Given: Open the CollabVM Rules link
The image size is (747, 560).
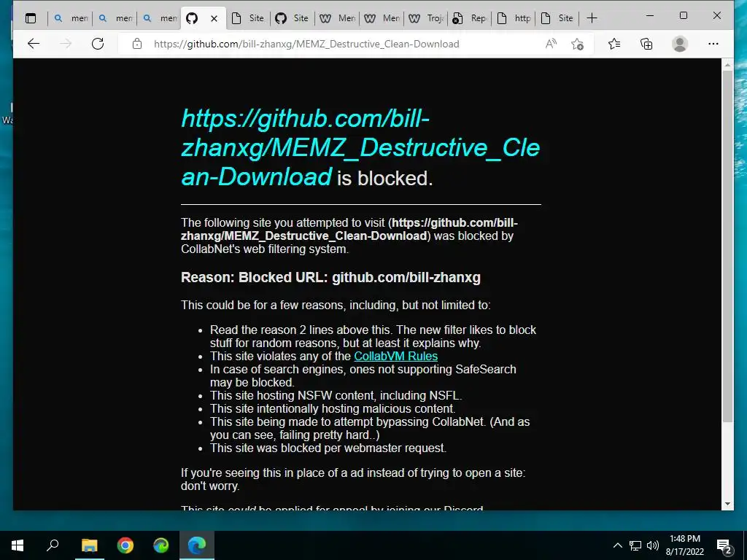Looking at the screenshot, I should 395,356.
